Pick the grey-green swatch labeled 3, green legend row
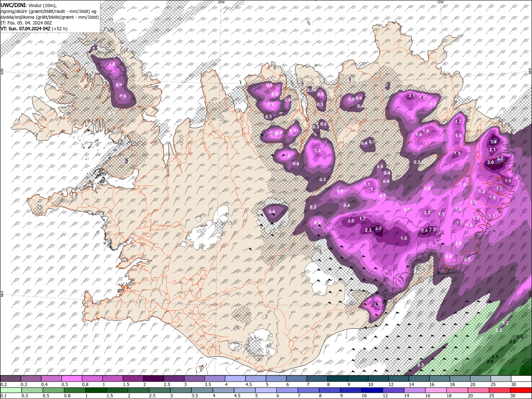The width and height of the screenshot is (532, 399). point(181,390)
